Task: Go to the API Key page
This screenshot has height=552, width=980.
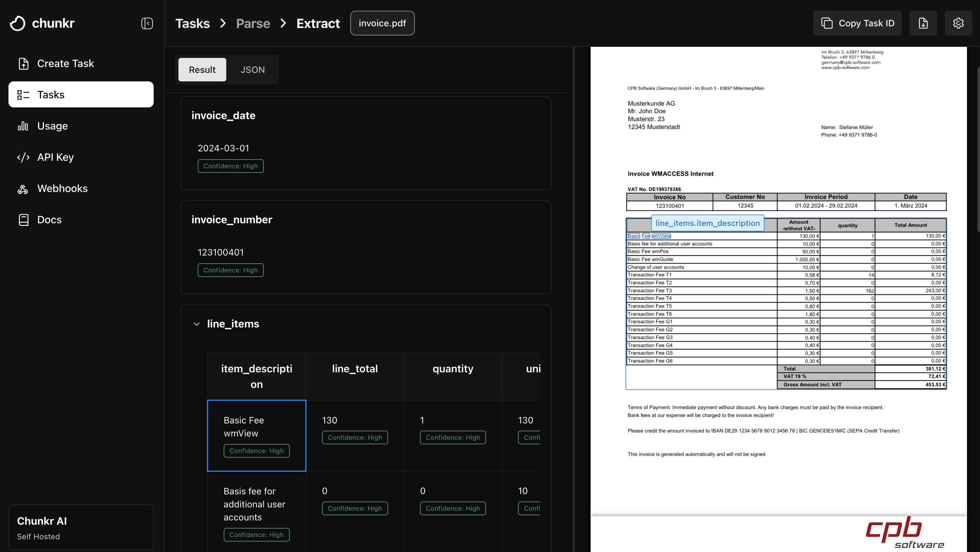Action: pyautogui.click(x=55, y=157)
